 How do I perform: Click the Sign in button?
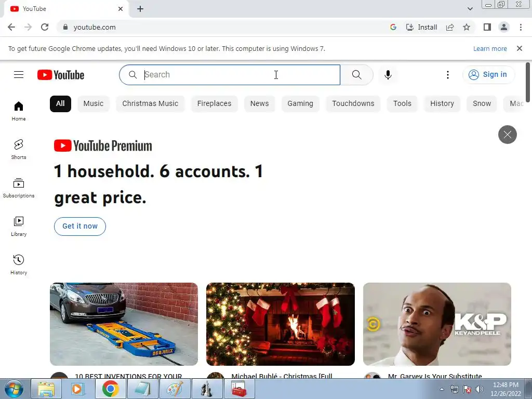(x=488, y=75)
